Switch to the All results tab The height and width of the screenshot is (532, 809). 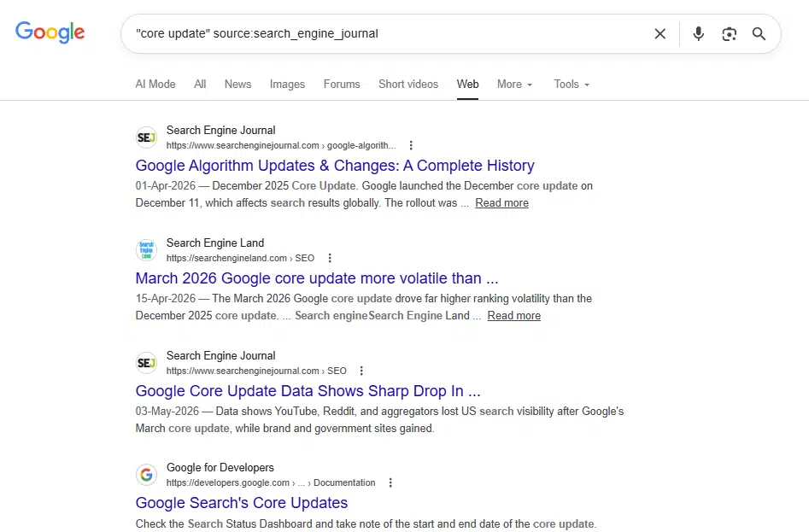coord(200,84)
